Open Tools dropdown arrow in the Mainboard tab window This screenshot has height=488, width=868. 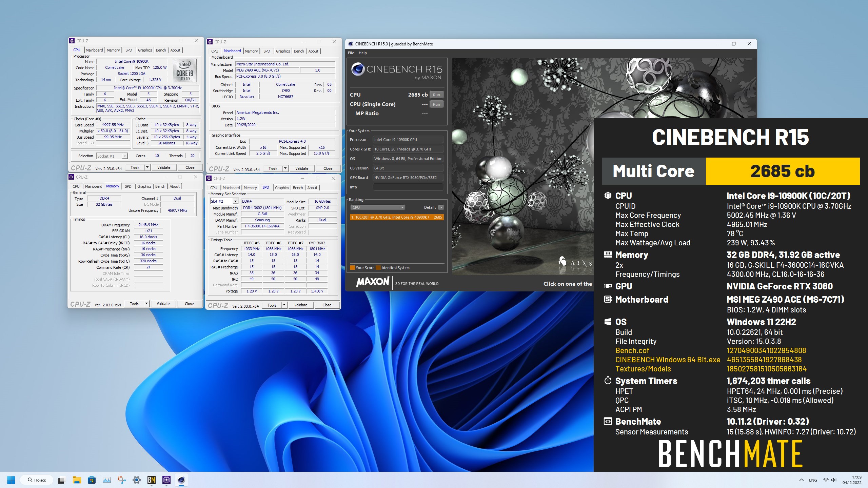pos(285,168)
